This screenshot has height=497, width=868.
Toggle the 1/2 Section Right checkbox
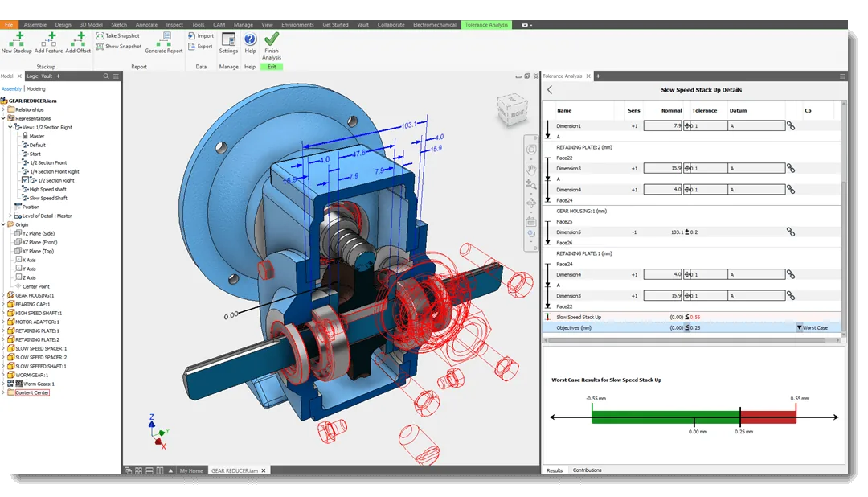pos(25,180)
